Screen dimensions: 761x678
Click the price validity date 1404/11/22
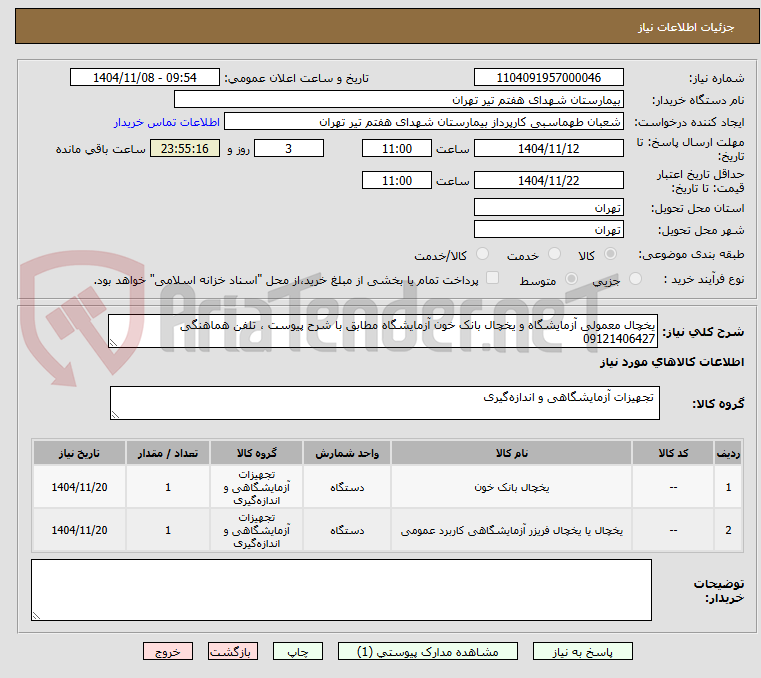548,180
